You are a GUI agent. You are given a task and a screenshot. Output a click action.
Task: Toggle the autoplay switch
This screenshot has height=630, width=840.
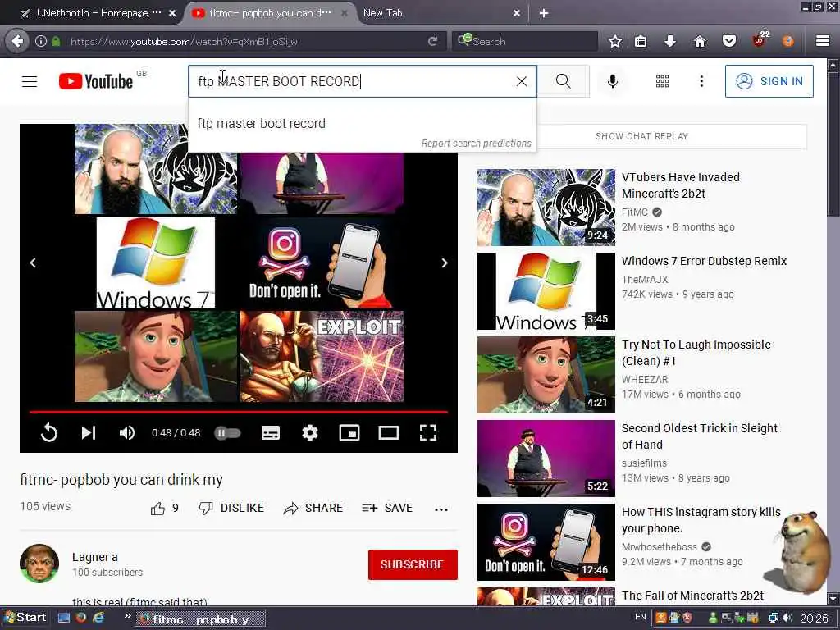(x=228, y=432)
